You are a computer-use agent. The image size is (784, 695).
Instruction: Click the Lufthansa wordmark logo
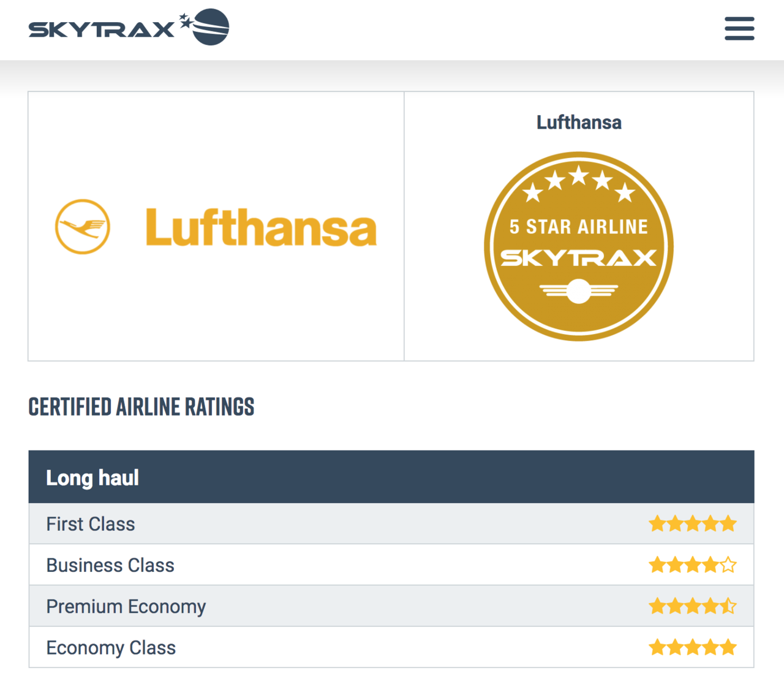point(261,227)
